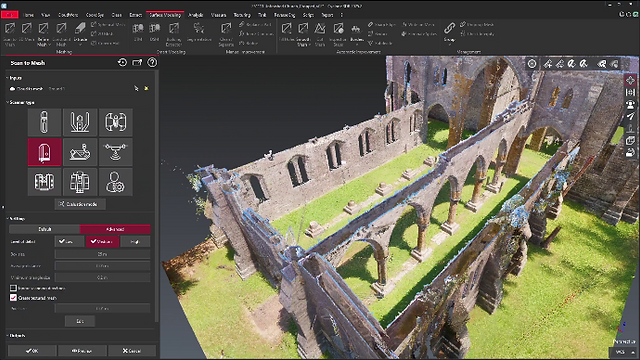
Task: Click the Group chain-link icon
Action: 449,29
